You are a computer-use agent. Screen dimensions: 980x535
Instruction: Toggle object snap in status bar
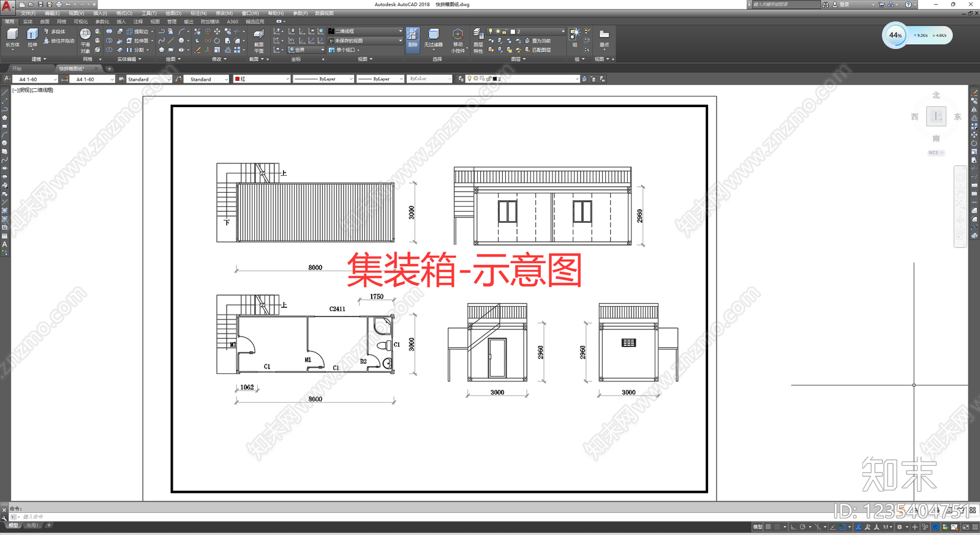point(843,526)
